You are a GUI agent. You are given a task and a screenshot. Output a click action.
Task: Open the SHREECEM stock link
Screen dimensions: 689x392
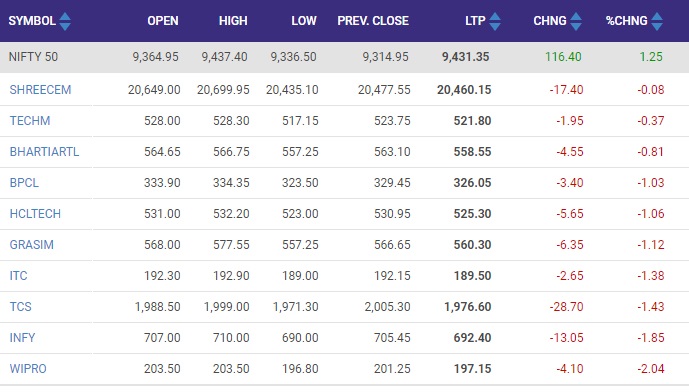tap(40, 90)
